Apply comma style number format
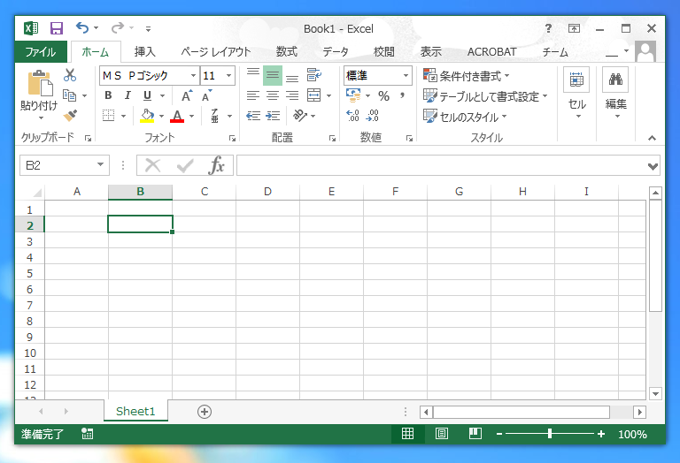The image size is (680, 463). coord(402,95)
